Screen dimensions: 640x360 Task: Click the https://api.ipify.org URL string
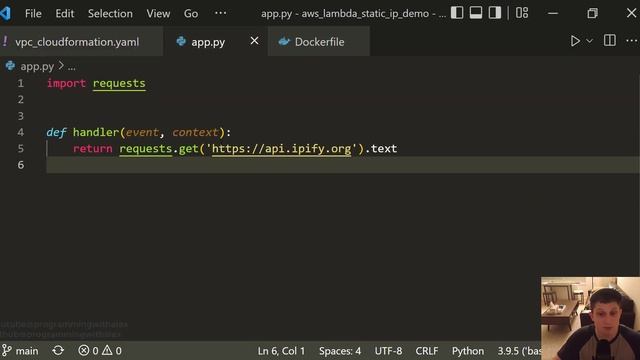click(281, 149)
